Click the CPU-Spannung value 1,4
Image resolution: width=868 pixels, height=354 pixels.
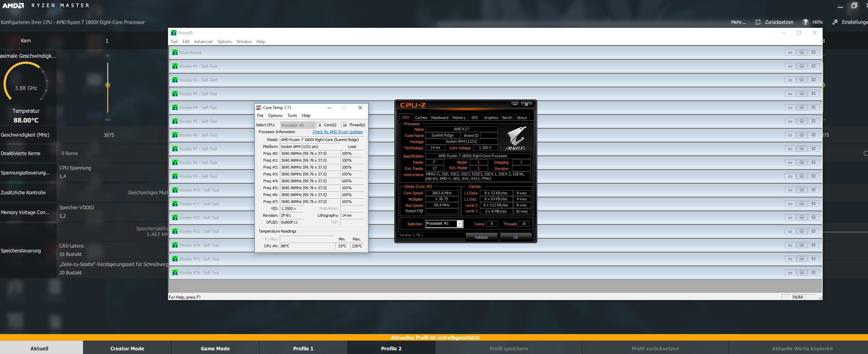tap(63, 176)
